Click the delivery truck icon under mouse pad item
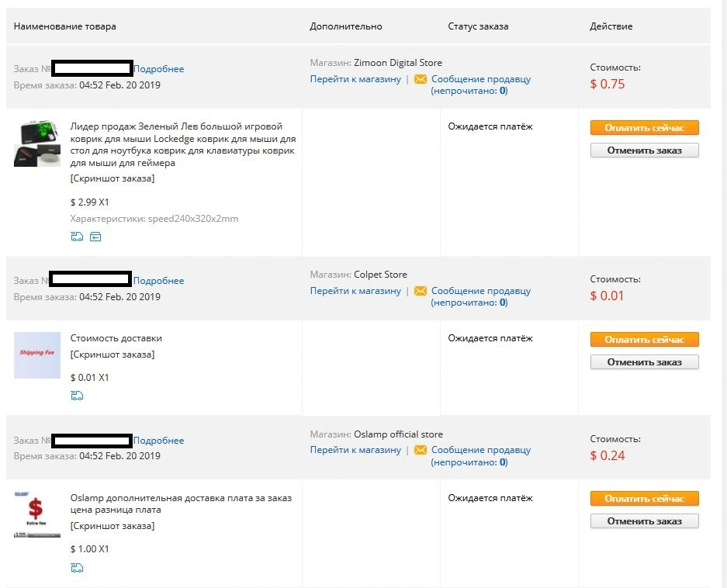 [77, 237]
